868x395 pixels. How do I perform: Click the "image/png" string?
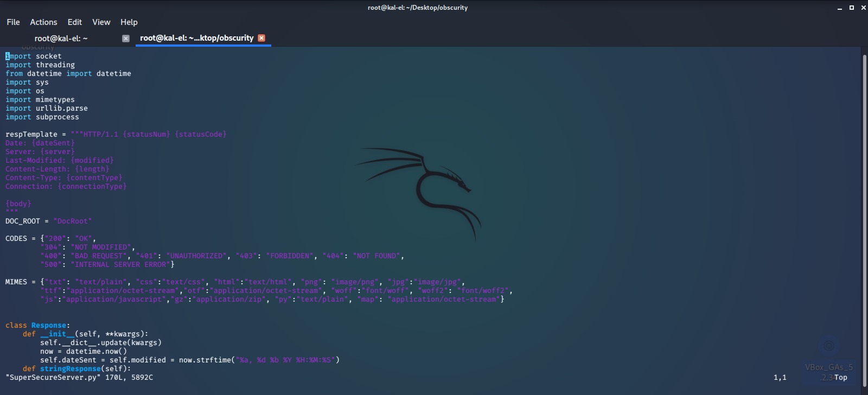click(355, 282)
